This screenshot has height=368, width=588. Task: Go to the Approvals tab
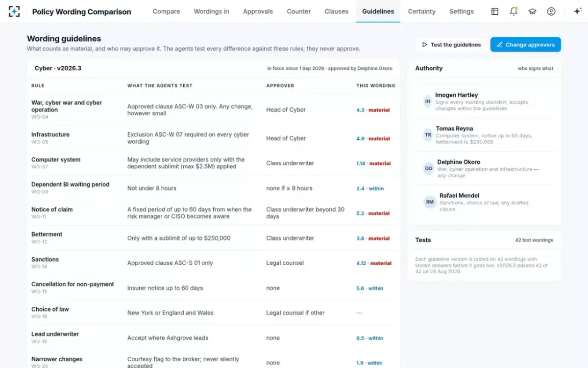point(258,11)
